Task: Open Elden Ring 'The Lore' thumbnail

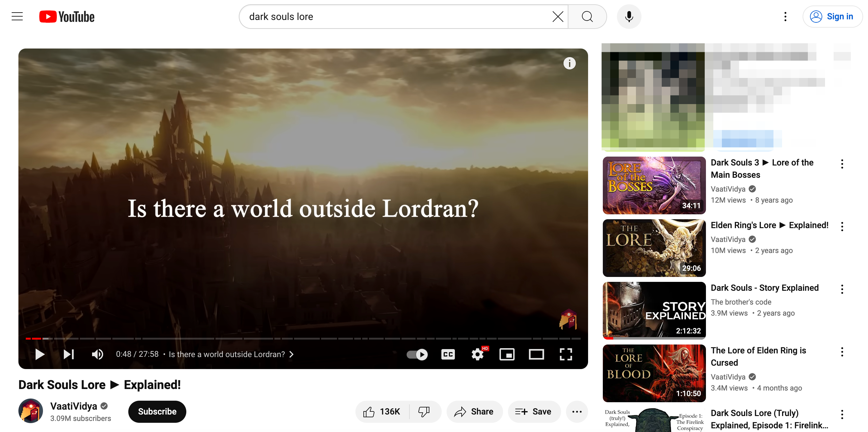Action: coord(654,248)
